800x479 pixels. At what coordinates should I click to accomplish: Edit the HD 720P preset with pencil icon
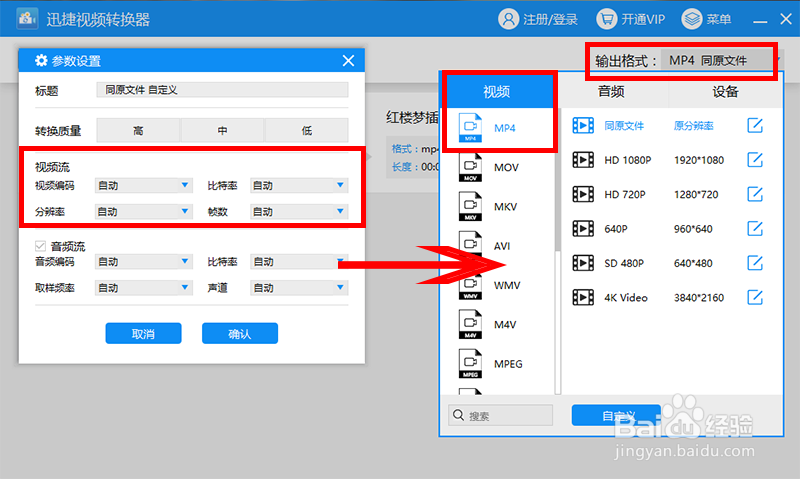[755, 194]
